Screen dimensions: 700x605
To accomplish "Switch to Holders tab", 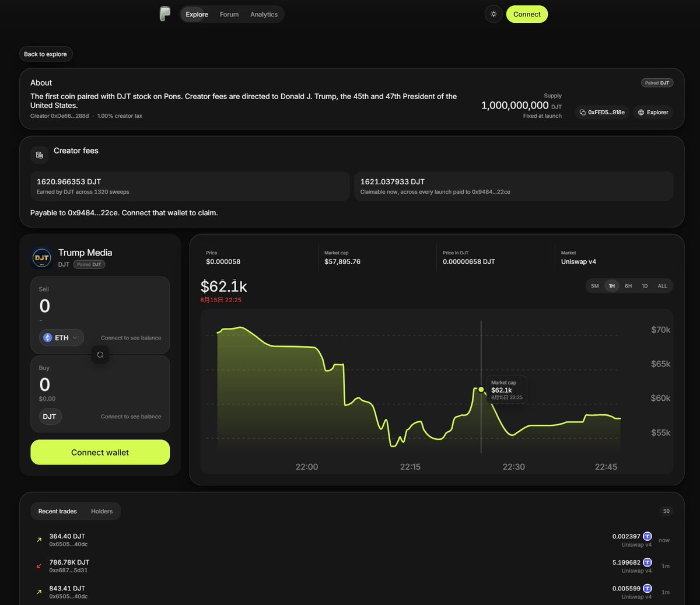I will (x=101, y=511).
